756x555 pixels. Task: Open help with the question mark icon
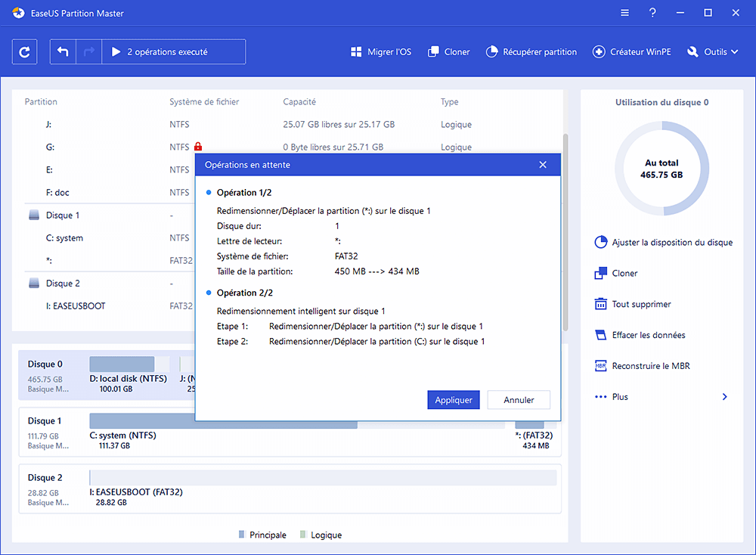pos(652,13)
